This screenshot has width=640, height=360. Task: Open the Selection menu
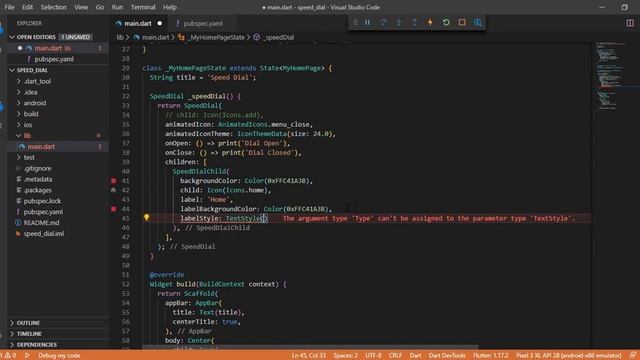(x=53, y=7)
